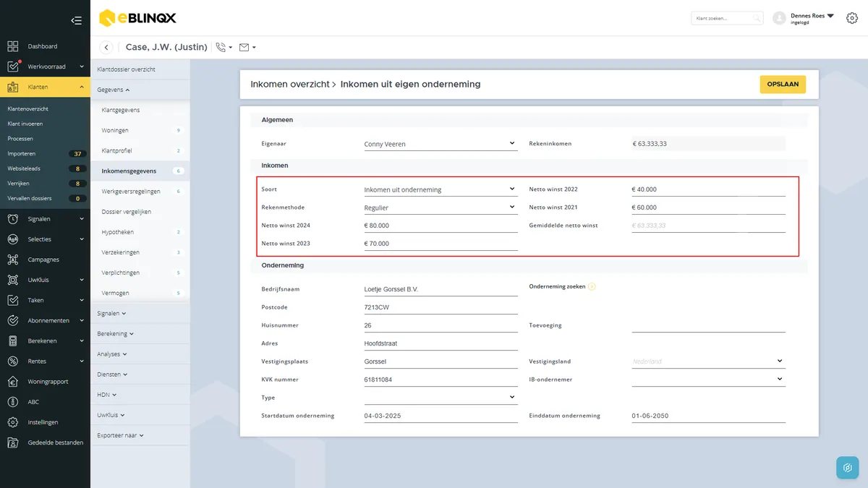
Task: Click the Berekenen calculator icon in the dark sidebar
Action: (13, 341)
